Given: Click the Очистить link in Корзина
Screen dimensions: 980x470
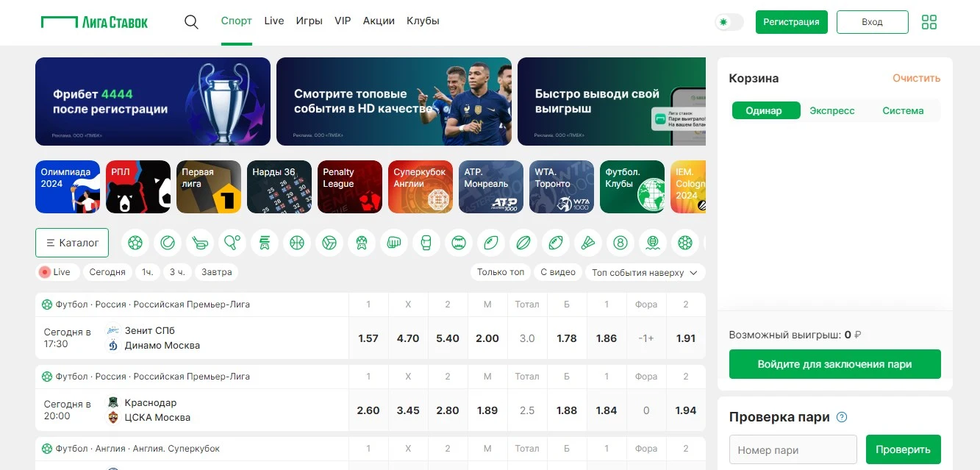Looking at the screenshot, I should [916, 78].
